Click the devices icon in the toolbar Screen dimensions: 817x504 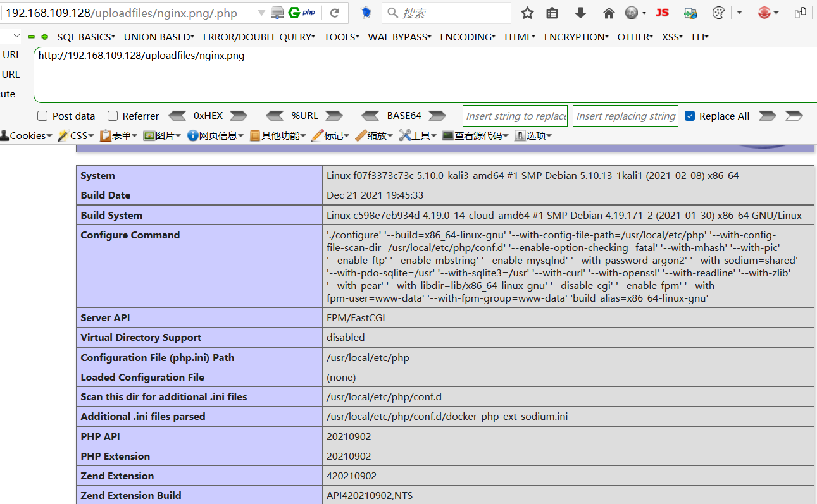801,12
